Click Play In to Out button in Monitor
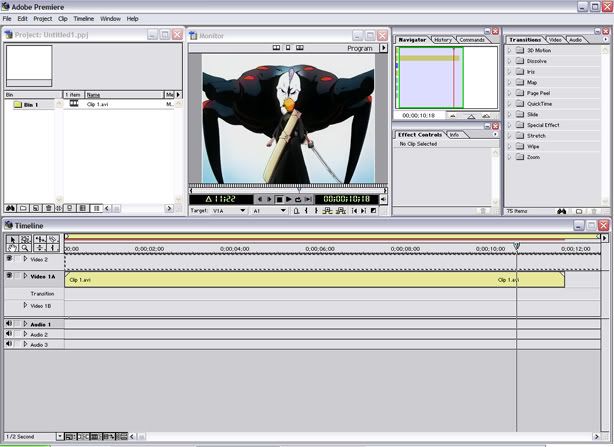614x447 pixels. (x=308, y=200)
